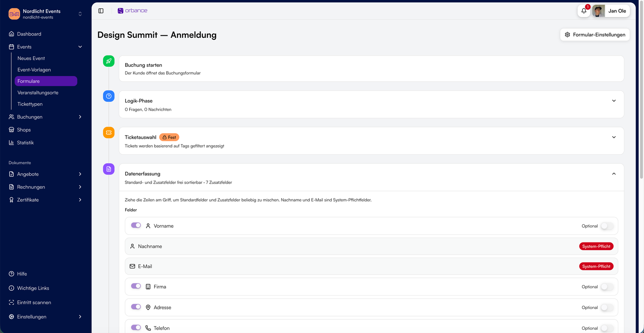Click Jan Ole's avatar picture

click(x=599, y=11)
